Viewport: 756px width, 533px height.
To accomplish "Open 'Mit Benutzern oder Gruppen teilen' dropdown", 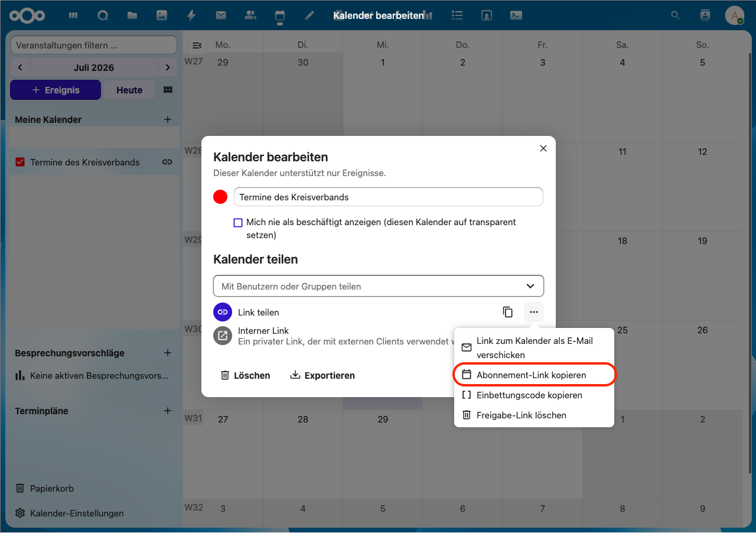I will [379, 286].
